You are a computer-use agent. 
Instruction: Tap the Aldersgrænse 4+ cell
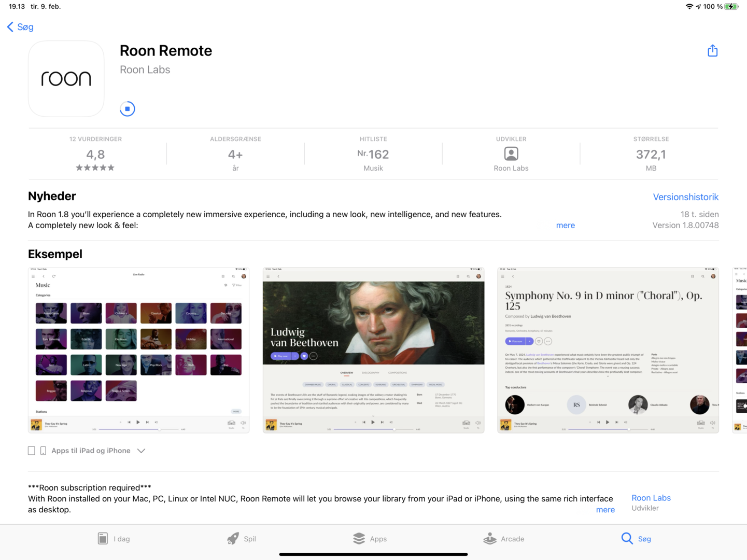point(235,154)
